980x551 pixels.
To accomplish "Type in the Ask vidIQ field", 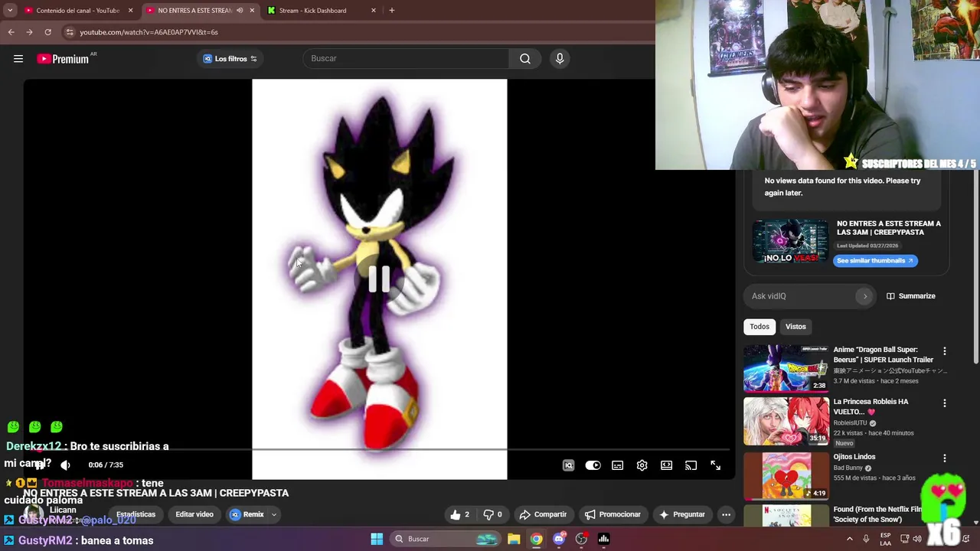I will pyautogui.click(x=800, y=296).
